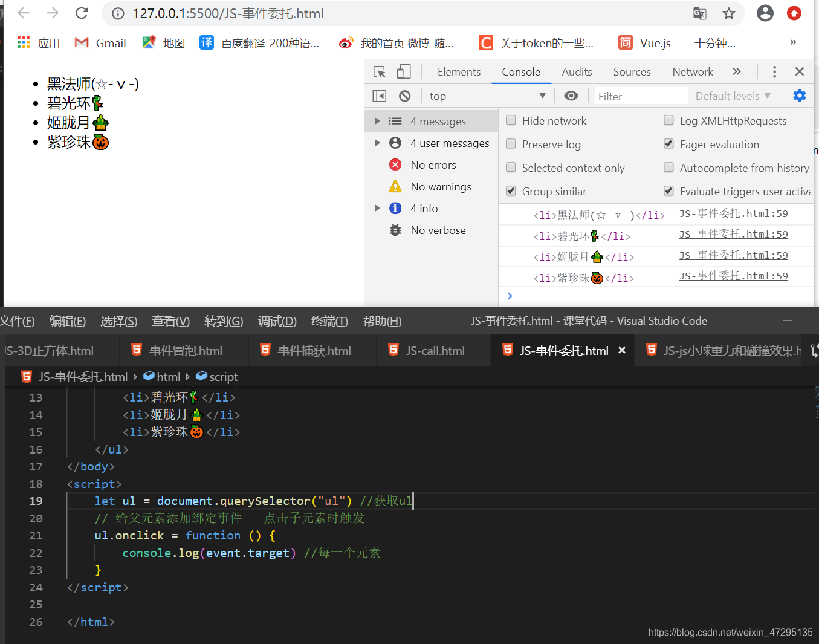The height and width of the screenshot is (644, 819).
Task: Open the 关于token的一些 bookmark
Action: point(536,43)
